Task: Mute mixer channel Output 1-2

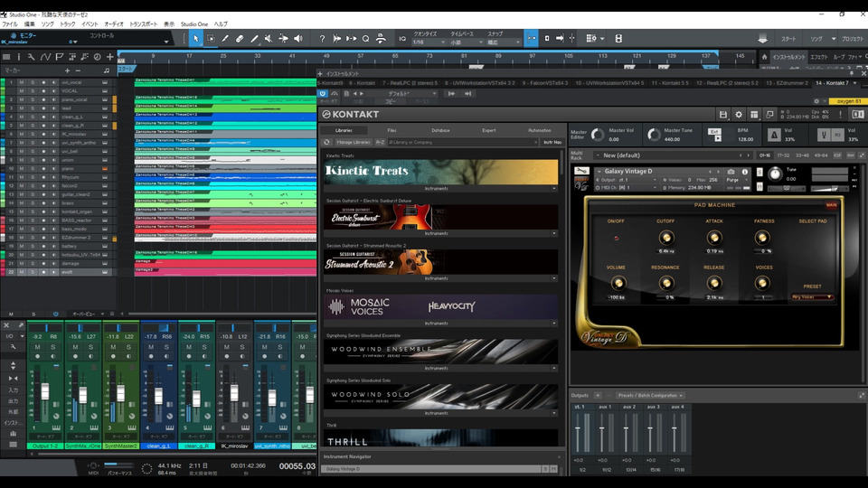Action: tap(37, 347)
